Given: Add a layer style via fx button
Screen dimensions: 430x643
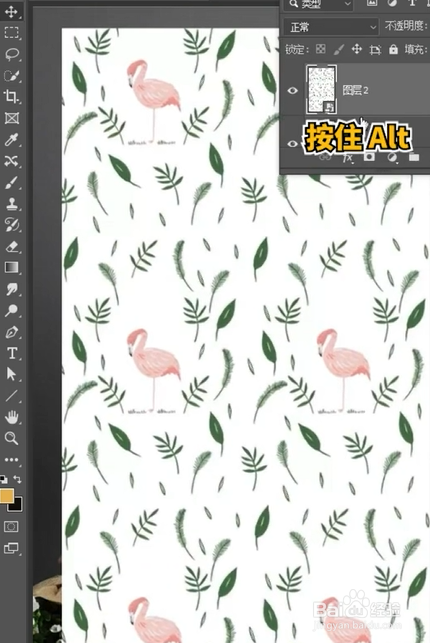Looking at the screenshot, I should [x=348, y=158].
